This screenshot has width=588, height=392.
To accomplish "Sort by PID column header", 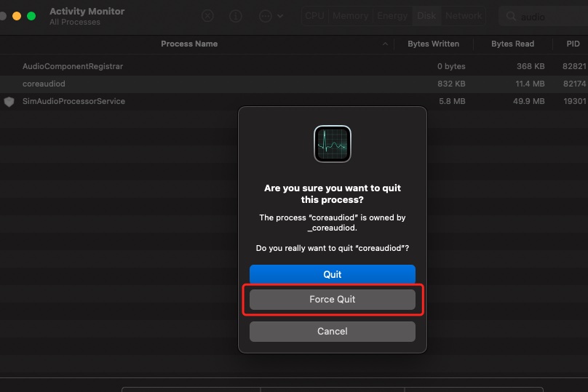I will [573, 44].
